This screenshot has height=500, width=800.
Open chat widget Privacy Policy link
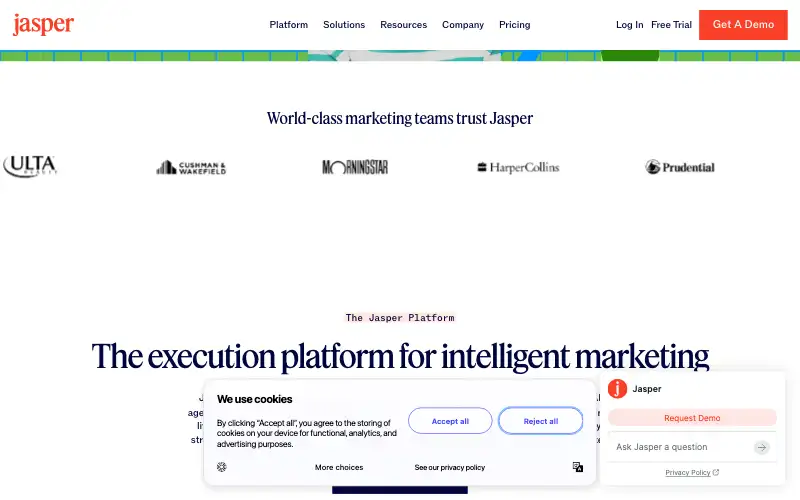click(687, 472)
